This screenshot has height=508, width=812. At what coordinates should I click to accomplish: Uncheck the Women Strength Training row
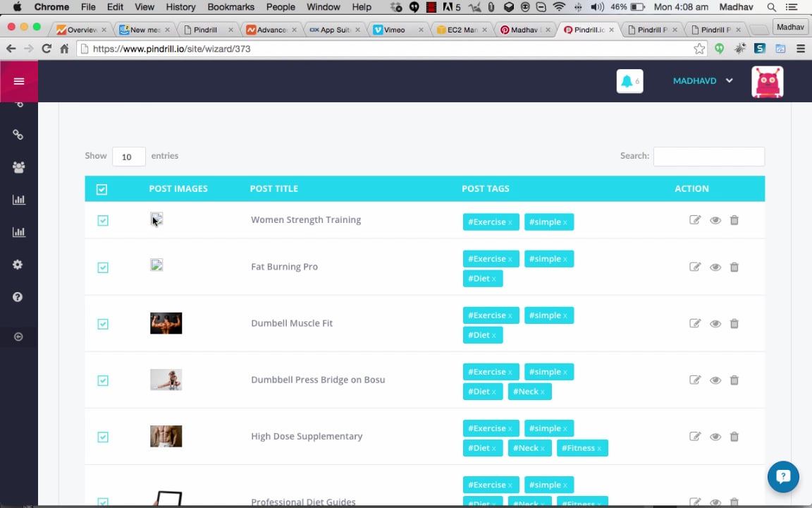(102, 221)
